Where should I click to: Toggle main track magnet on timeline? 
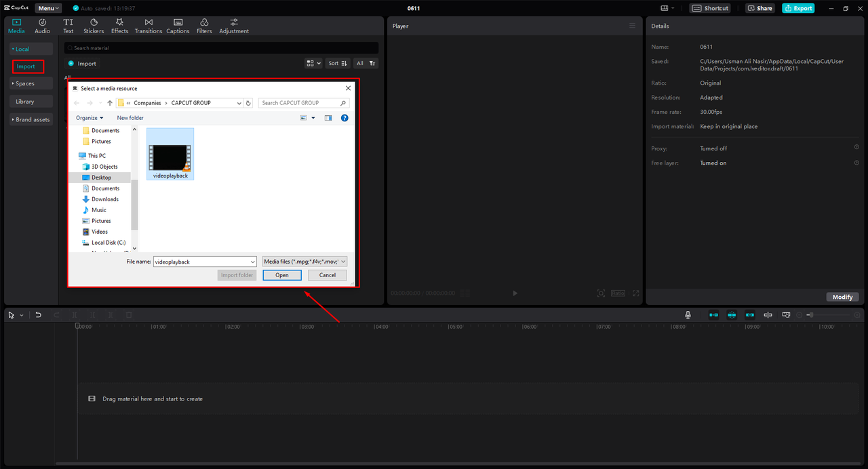click(714, 315)
